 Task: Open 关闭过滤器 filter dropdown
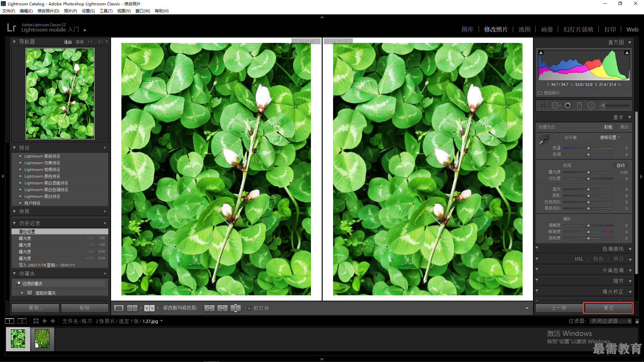pos(610,321)
